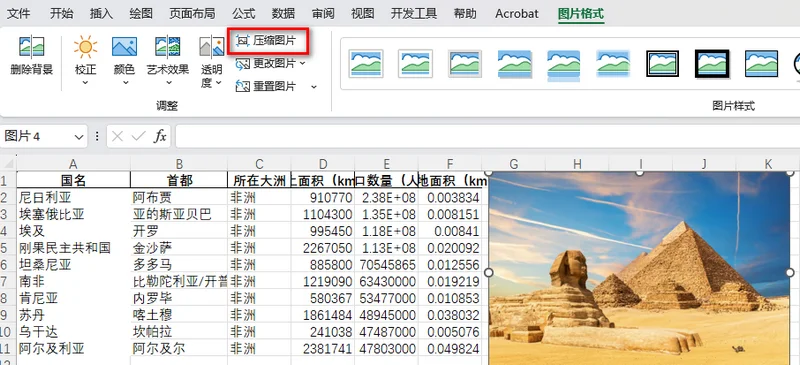The width and height of the screenshot is (800, 365).
Task: Click the pyramid picture in the sheet
Action: pos(639,269)
